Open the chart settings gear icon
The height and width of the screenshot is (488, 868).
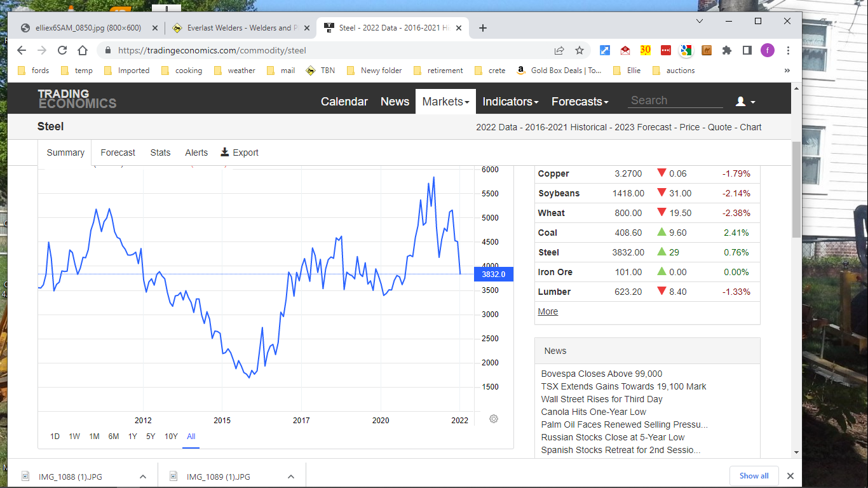[x=494, y=419]
